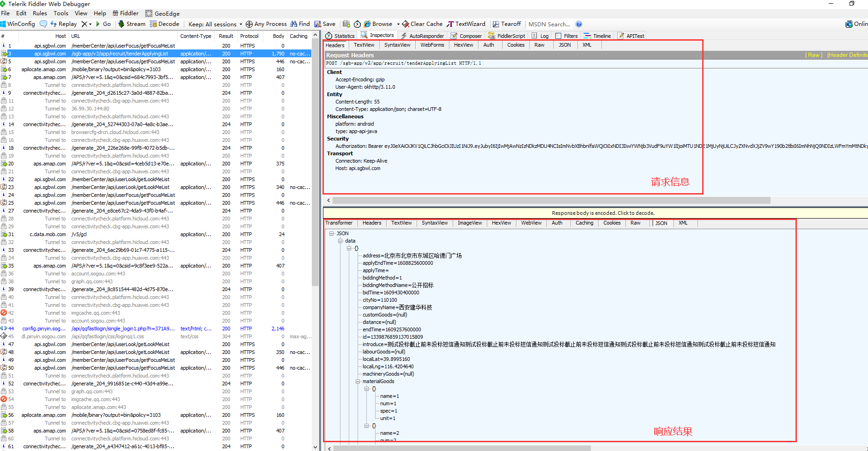Switch response inspector to Transformer tab
The width and height of the screenshot is (868, 451).
pos(339,223)
